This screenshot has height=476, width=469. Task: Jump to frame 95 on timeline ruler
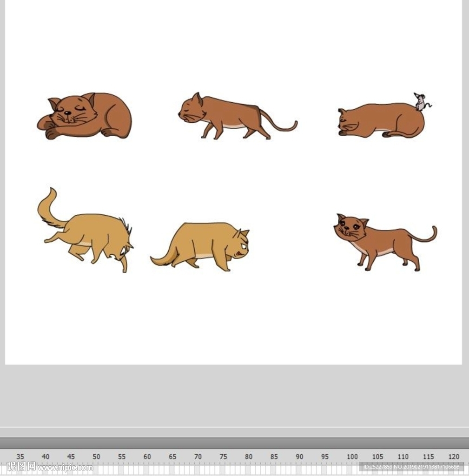(325, 456)
